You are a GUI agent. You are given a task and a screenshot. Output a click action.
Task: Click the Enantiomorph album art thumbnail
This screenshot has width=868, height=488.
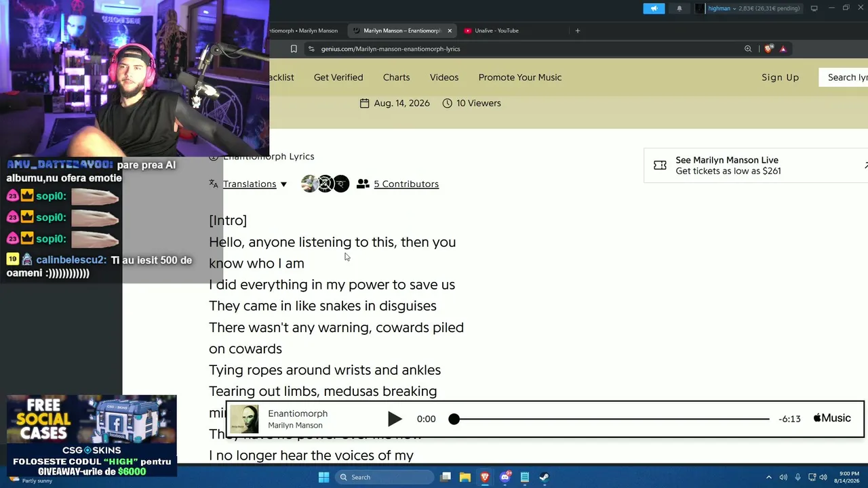click(x=244, y=419)
